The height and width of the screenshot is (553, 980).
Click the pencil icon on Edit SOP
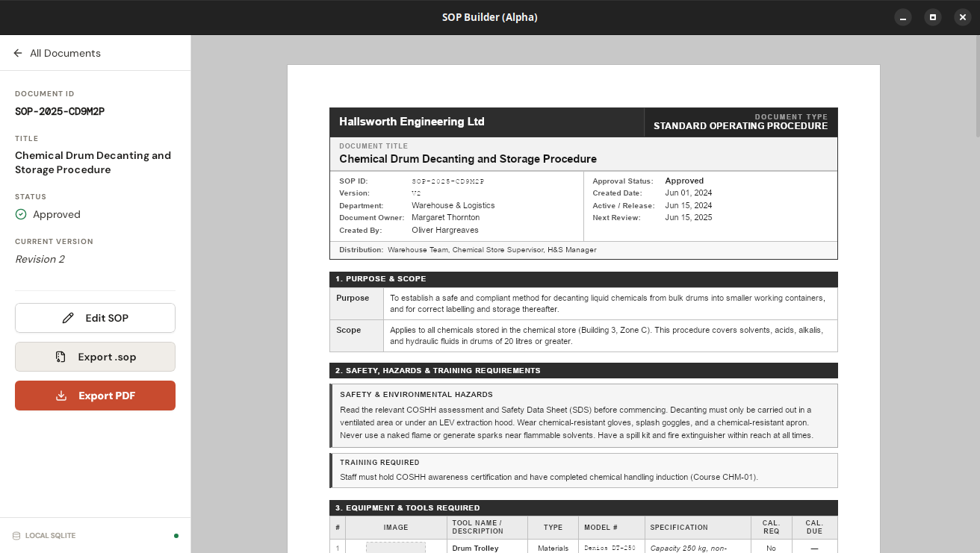[68, 318]
